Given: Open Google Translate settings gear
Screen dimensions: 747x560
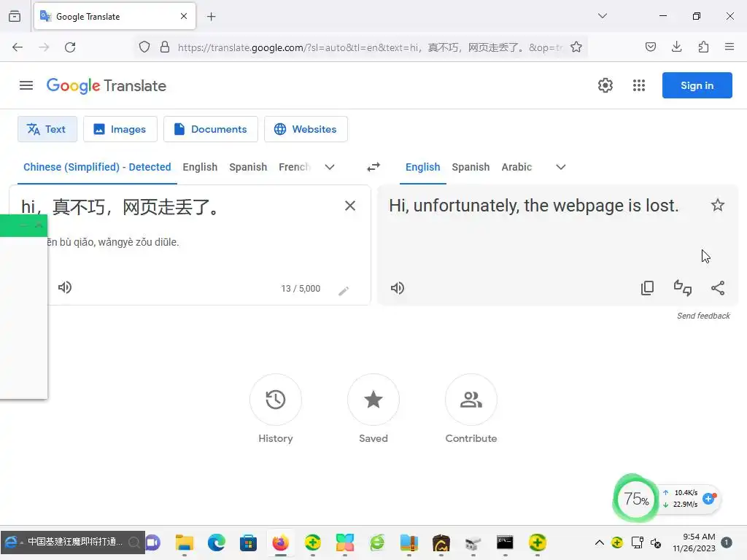Looking at the screenshot, I should (x=605, y=85).
